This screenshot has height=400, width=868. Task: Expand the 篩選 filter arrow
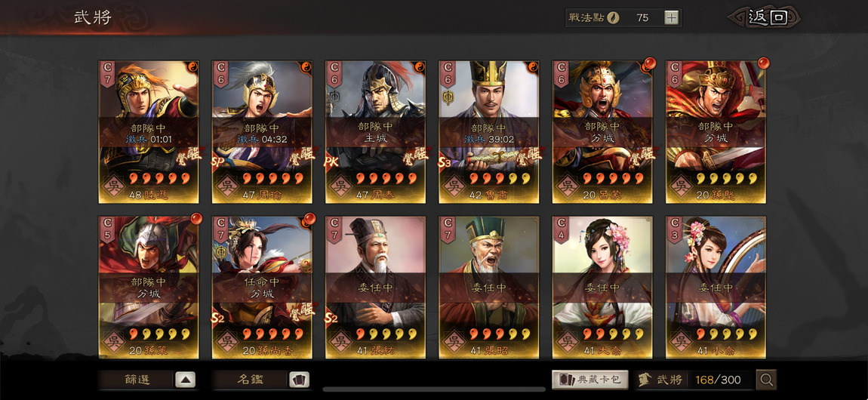point(186,380)
